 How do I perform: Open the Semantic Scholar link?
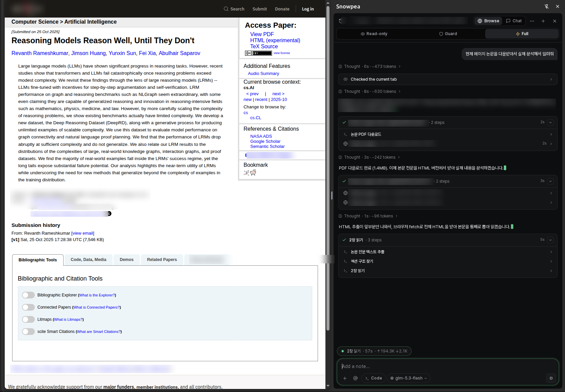click(267, 147)
